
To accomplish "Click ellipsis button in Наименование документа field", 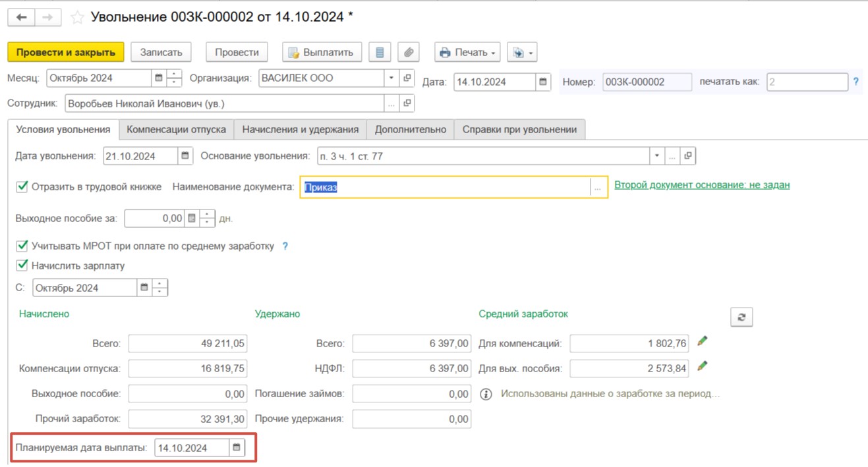I will 598,188.
